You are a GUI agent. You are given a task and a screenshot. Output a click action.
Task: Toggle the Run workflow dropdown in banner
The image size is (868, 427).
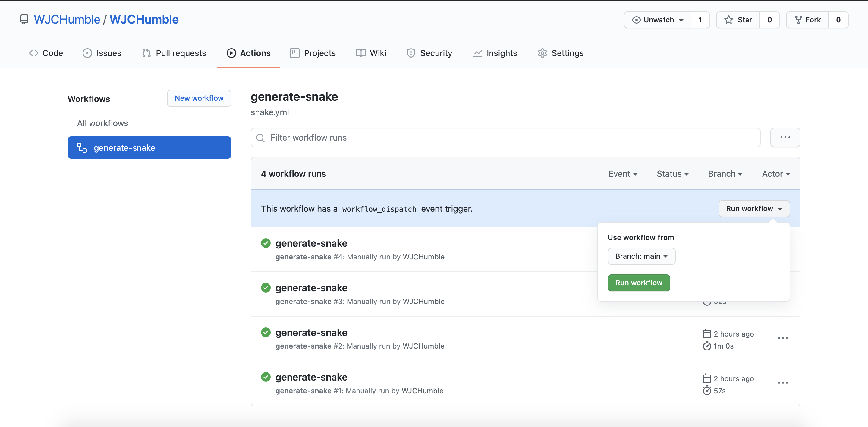[754, 209]
